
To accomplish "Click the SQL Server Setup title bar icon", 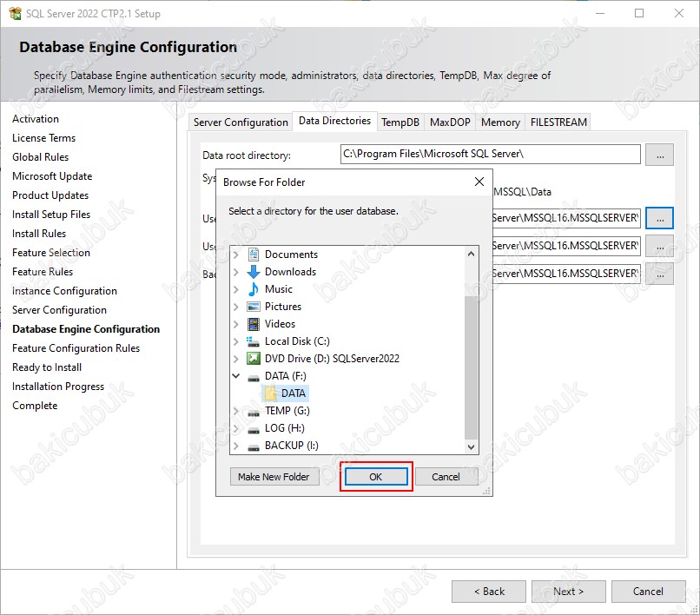I will (x=15, y=13).
